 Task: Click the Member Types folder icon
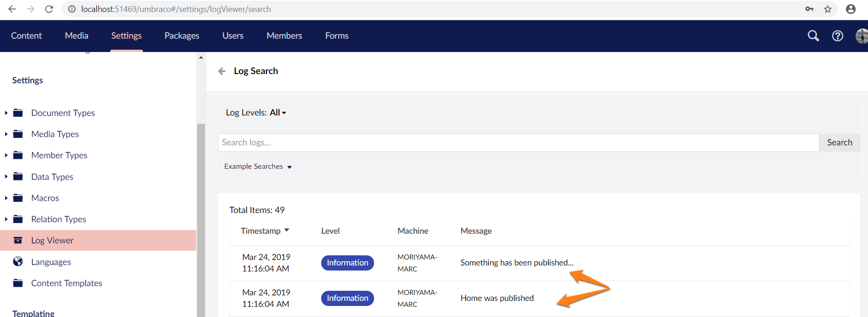18,155
